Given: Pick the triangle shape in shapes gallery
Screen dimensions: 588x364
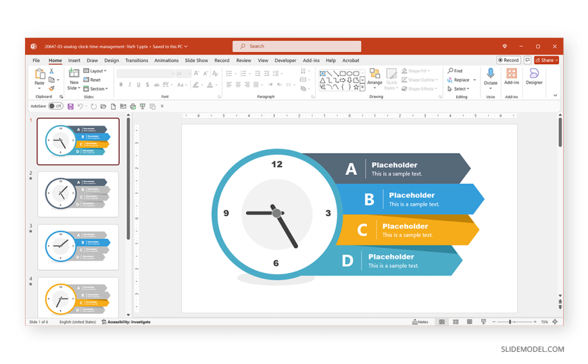Looking at the screenshot, I should 322,80.
